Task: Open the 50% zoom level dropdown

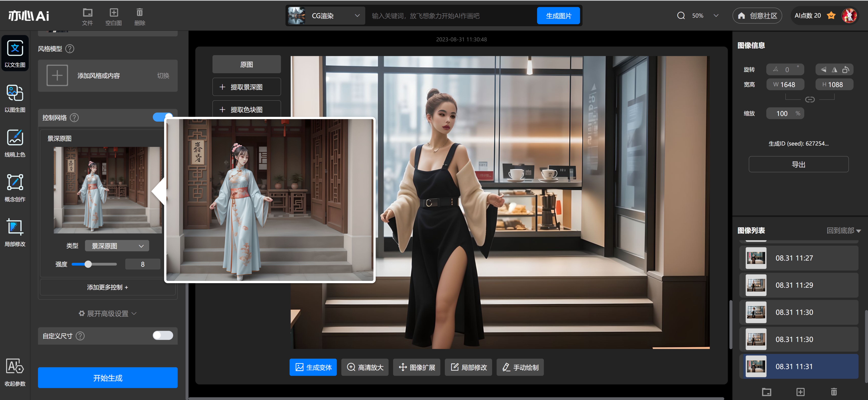Action: pyautogui.click(x=716, y=15)
